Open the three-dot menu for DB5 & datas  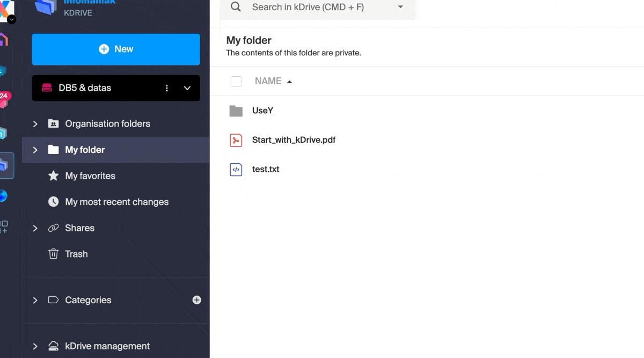coord(167,88)
